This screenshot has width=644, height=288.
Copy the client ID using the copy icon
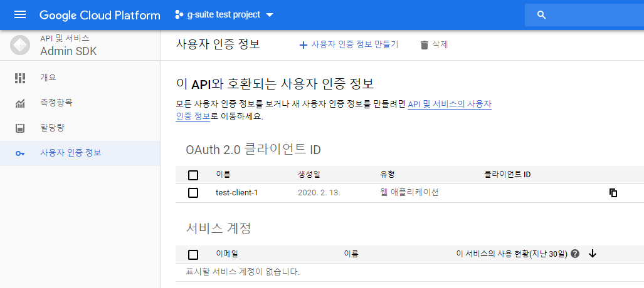pyautogui.click(x=613, y=193)
